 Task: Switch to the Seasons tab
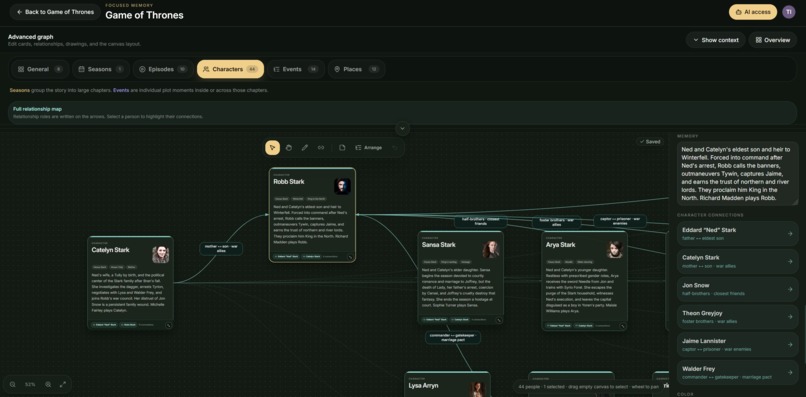click(100, 69)
